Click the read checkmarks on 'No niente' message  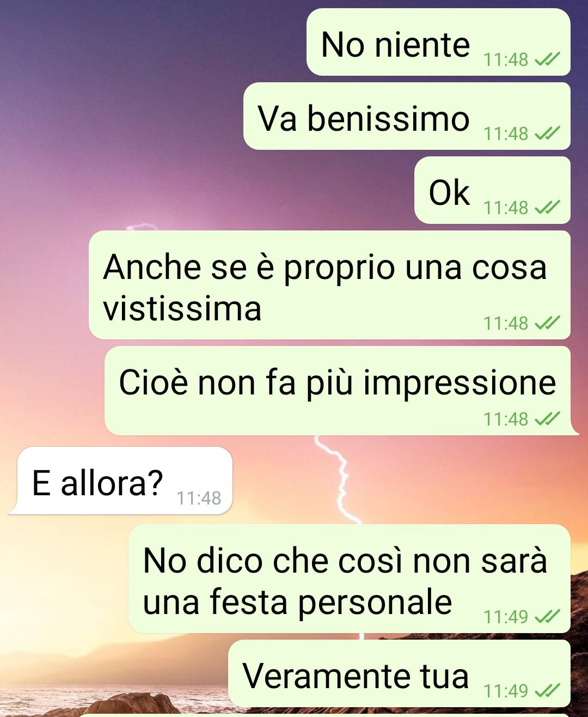click(x=547, y=59)
